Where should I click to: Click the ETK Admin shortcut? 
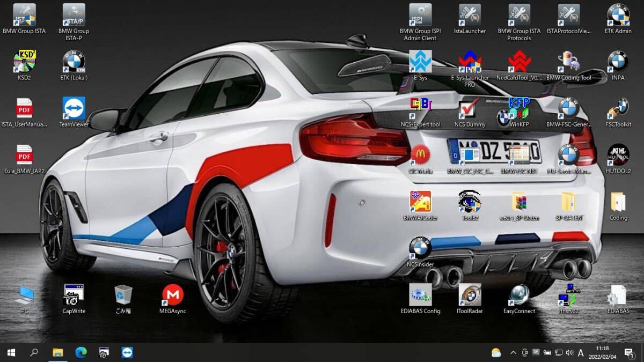pos(618,15)
